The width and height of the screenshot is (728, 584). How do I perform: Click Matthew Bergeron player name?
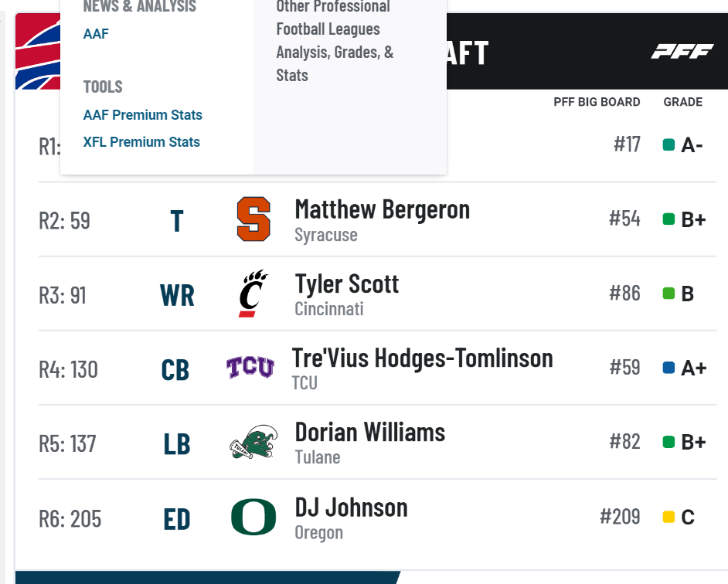pos(382,209)
